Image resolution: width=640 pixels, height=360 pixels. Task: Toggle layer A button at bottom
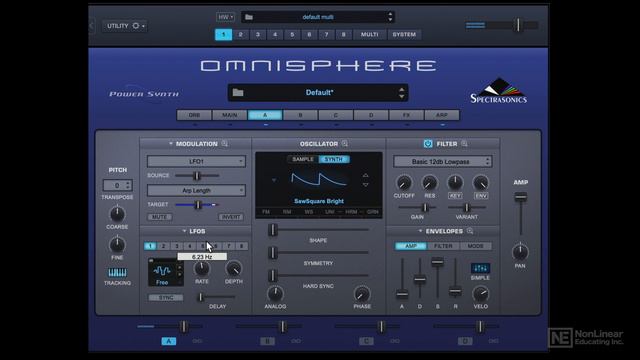point(169,341)
